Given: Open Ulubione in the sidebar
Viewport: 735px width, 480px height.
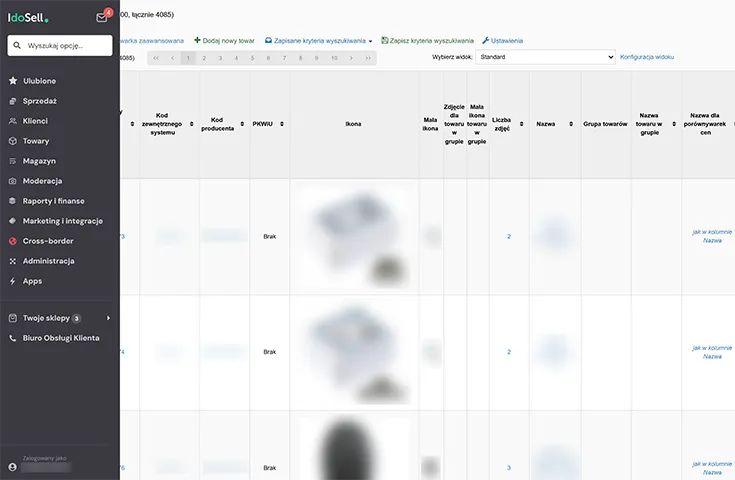Looking at the screenshot, I should point(39,81).
